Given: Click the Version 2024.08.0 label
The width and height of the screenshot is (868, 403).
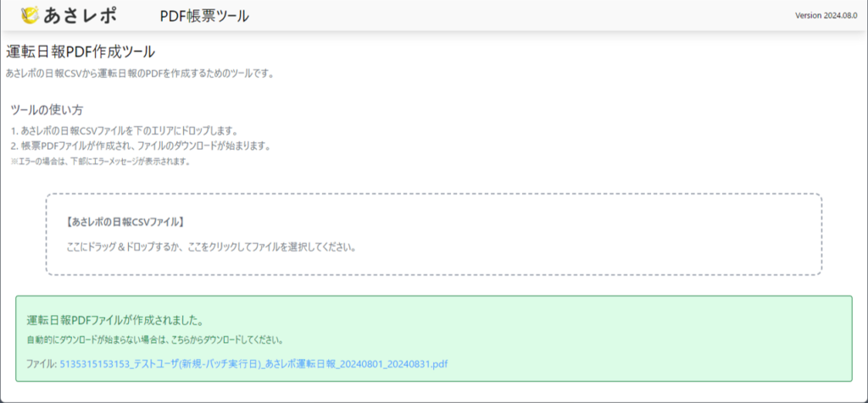Looking at the screenshot, I should [826, 15].
